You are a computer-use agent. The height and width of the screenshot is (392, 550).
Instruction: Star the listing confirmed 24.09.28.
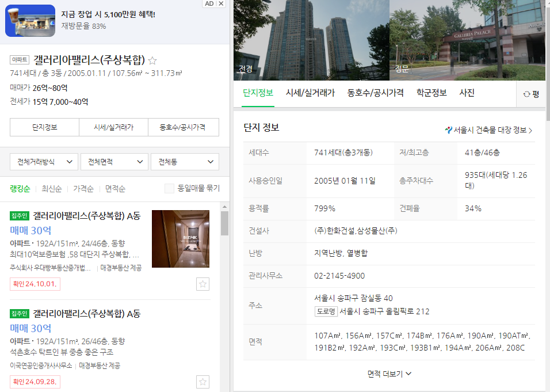point(203,382)
